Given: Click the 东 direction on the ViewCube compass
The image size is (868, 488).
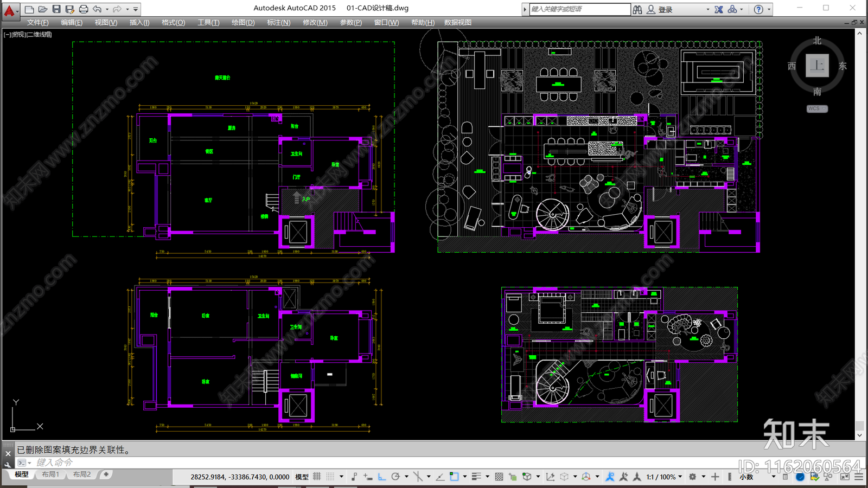Looking at the screenshot, I should (843, 66).
